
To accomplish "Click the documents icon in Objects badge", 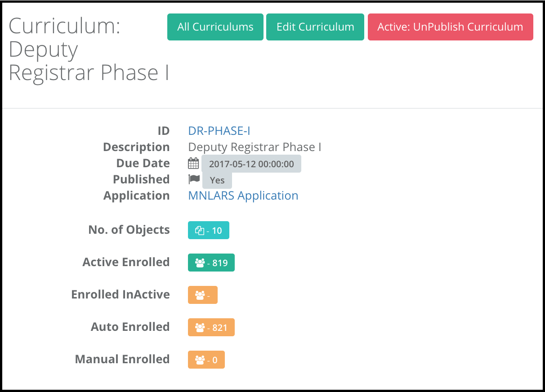I will [x=200, y=231].
